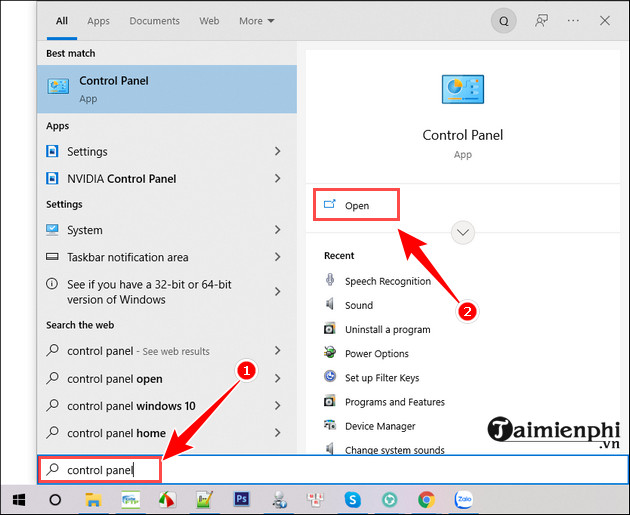Open Speech Recognition from Recent
This screenshot has height=515, width=630.
388,281
